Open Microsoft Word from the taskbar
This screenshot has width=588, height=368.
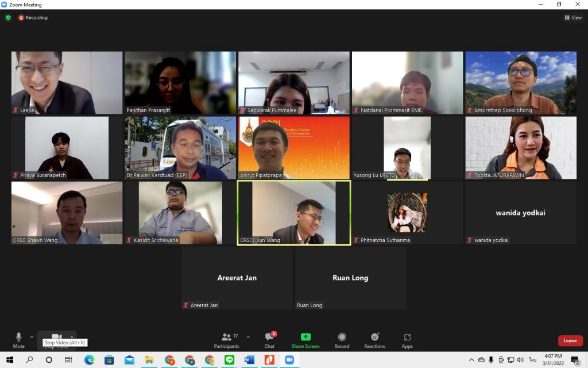click(249, 360)
